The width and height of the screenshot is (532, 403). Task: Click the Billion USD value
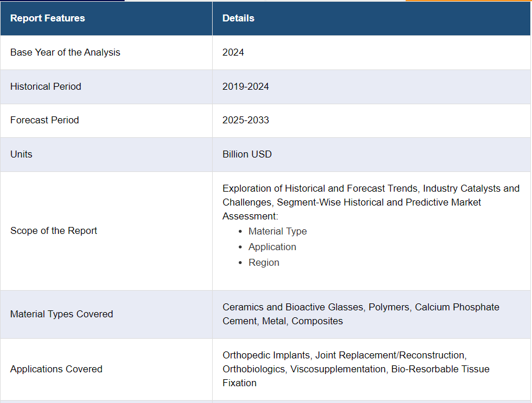coord(247,154)
